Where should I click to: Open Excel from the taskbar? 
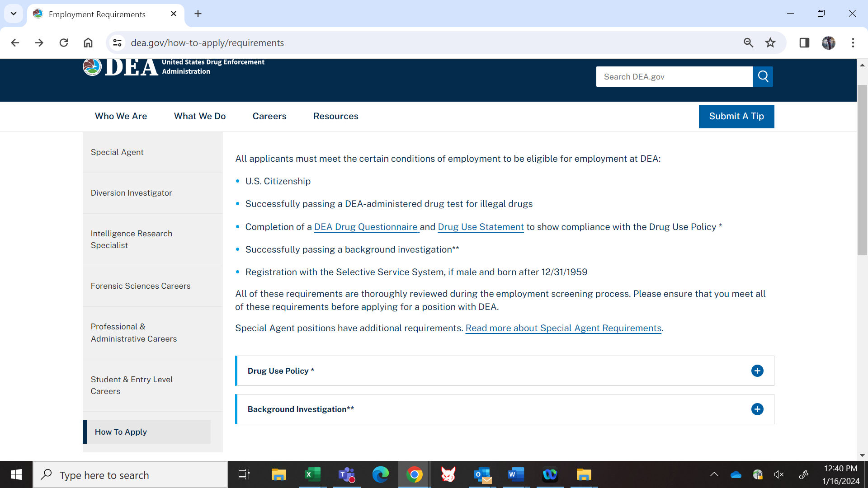click(x=312, y=475)
